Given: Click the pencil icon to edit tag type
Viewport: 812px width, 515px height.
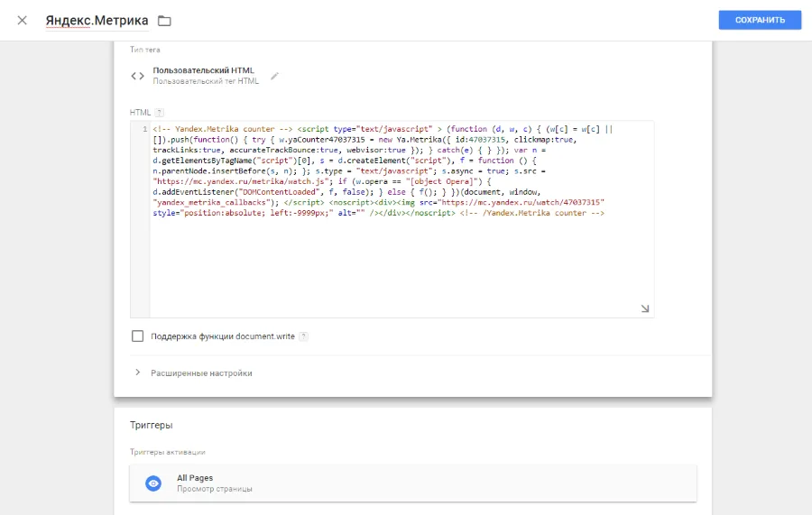Looking at the screenshot, I should tap(275, 76).
